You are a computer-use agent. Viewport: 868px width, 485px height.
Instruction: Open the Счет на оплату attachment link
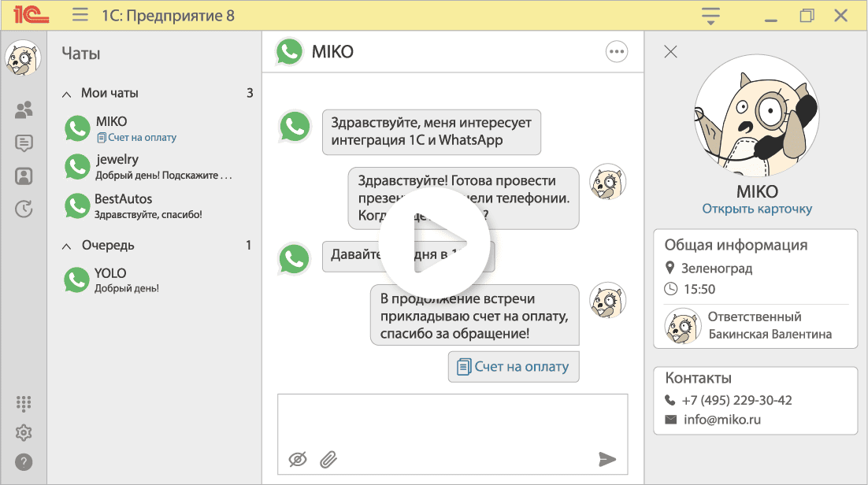tap(514, 366)
